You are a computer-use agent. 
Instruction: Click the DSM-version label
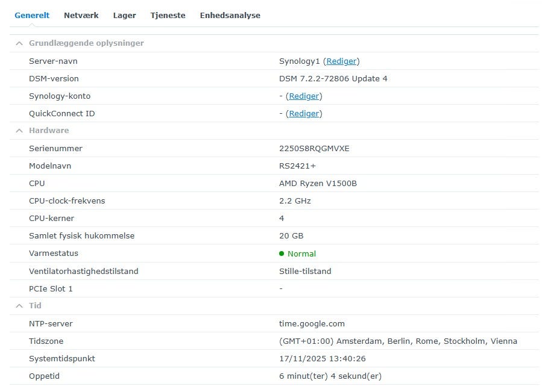[x=54, y=79]
